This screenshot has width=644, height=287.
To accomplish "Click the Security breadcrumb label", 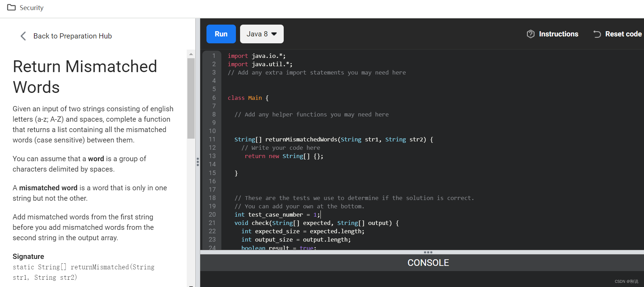I will 32,8.
